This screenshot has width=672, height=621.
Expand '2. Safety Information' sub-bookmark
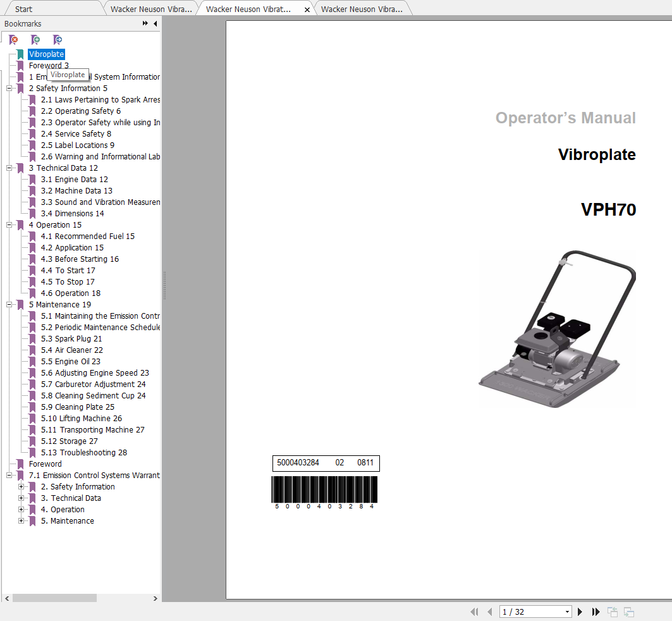point(21,487)
